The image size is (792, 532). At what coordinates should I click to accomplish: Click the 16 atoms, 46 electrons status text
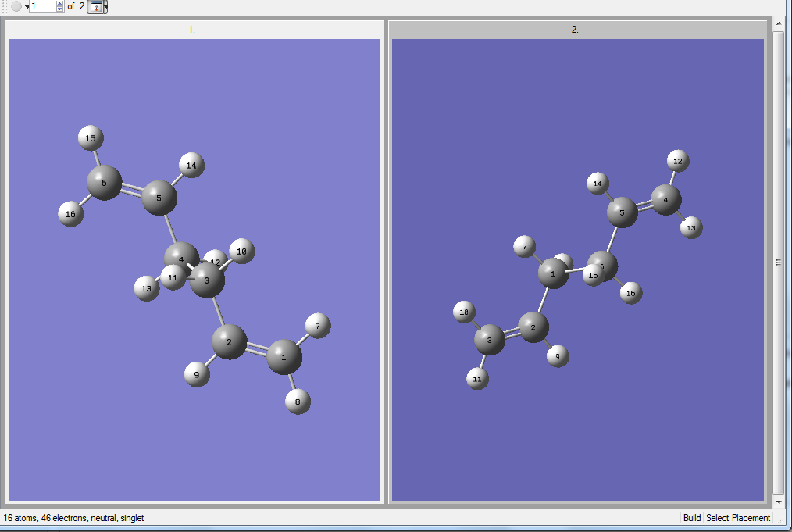(x=73, y=518)
